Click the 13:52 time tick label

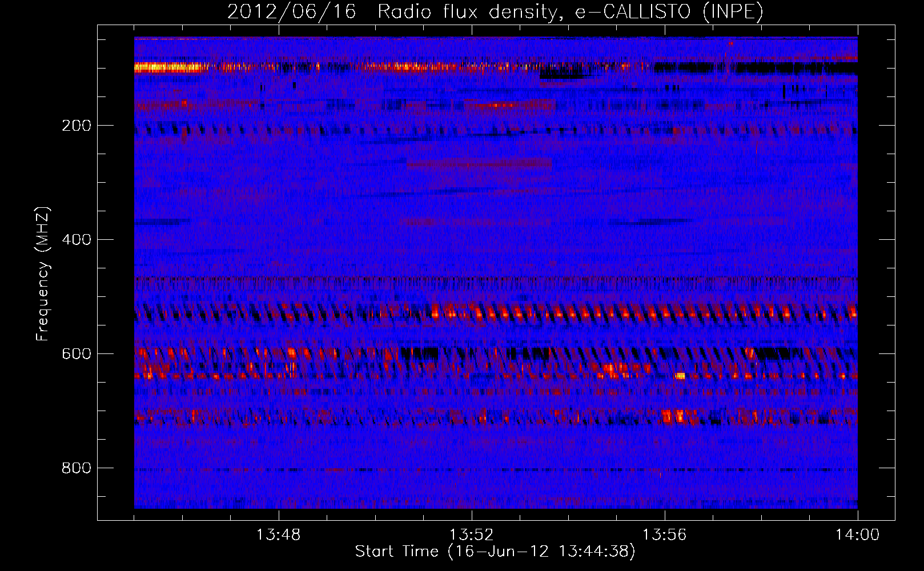471,535
